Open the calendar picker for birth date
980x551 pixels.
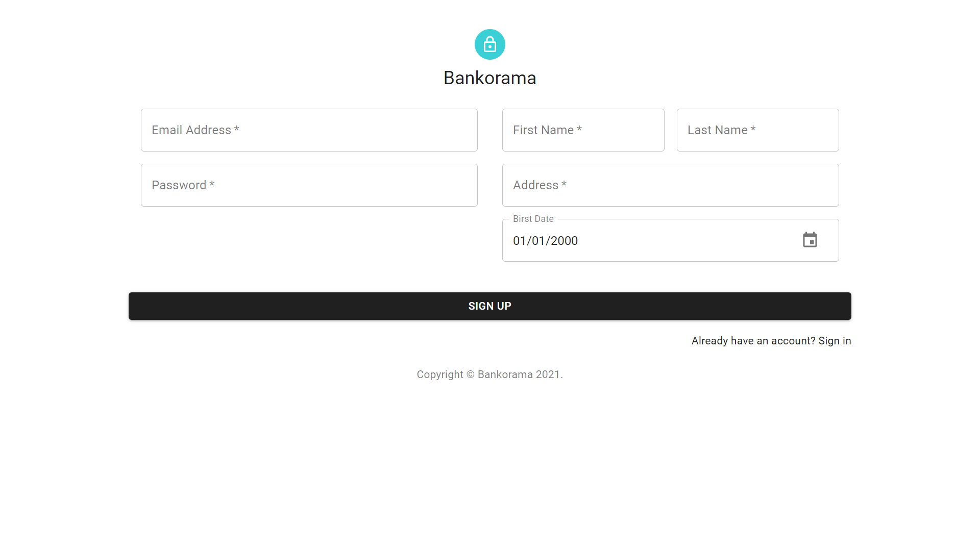pyautogui.click(x=810, y=240)
